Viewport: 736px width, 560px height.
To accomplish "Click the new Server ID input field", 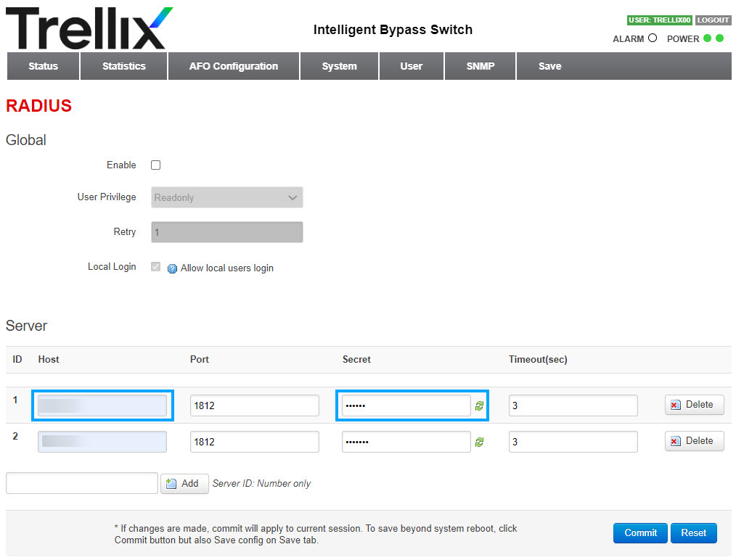I will pyautogui.click(x=82, y=483).
